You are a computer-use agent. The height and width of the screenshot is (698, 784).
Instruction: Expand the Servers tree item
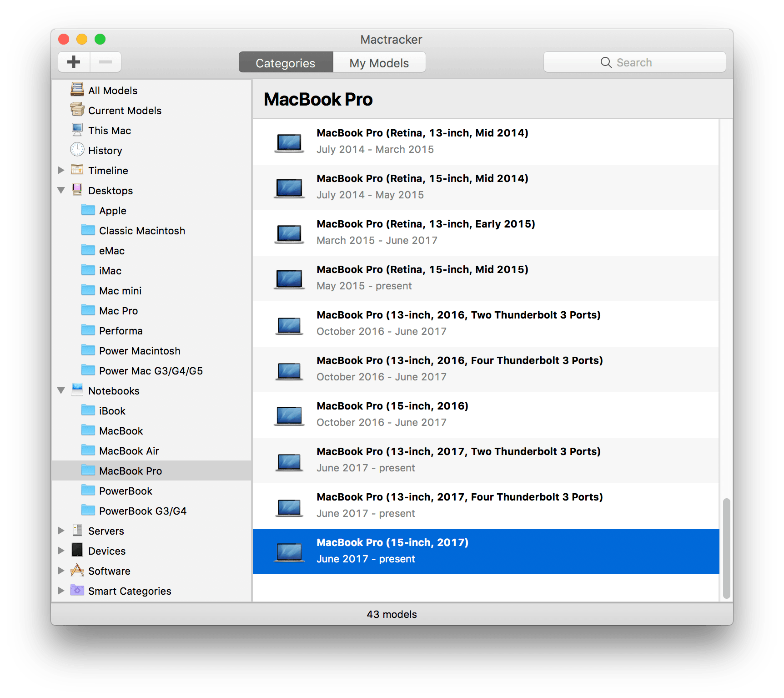tap(61, 531)
